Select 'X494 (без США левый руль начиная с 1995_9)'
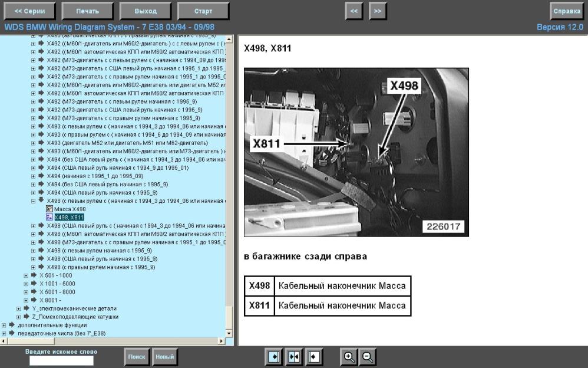 [x=107, y=185]
